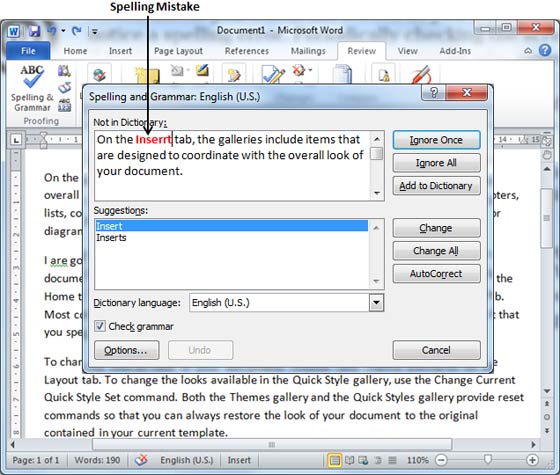Click the Zoom Out minus button

click(441, 460)
